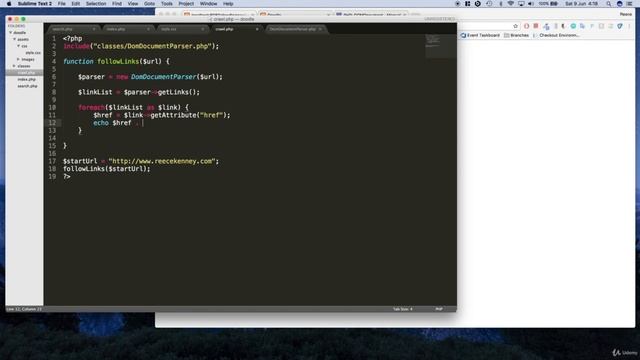Open the Checkout Environm... bookmark
Viewport: 640px width, 360px height.
[556, 36]
